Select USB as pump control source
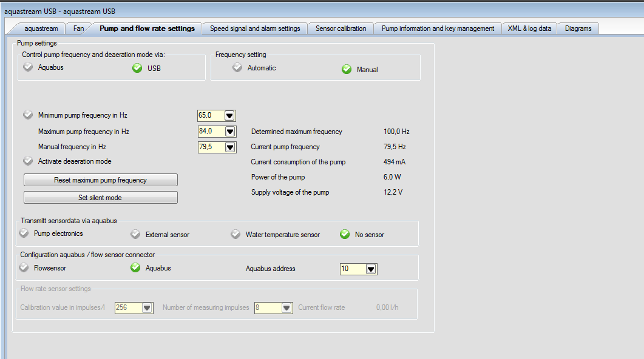644x359 pixels. coord(137,68)
